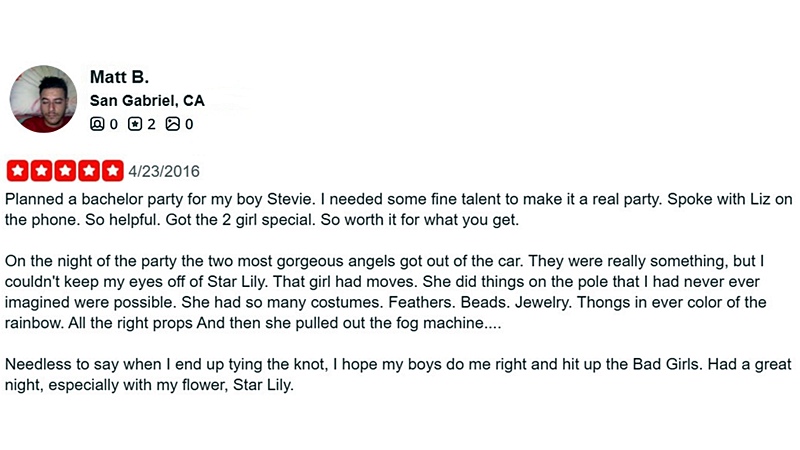Click the second red rating star
Image resolution: width=800 pixels, height=450 pixels.
(x=41, y=171)
